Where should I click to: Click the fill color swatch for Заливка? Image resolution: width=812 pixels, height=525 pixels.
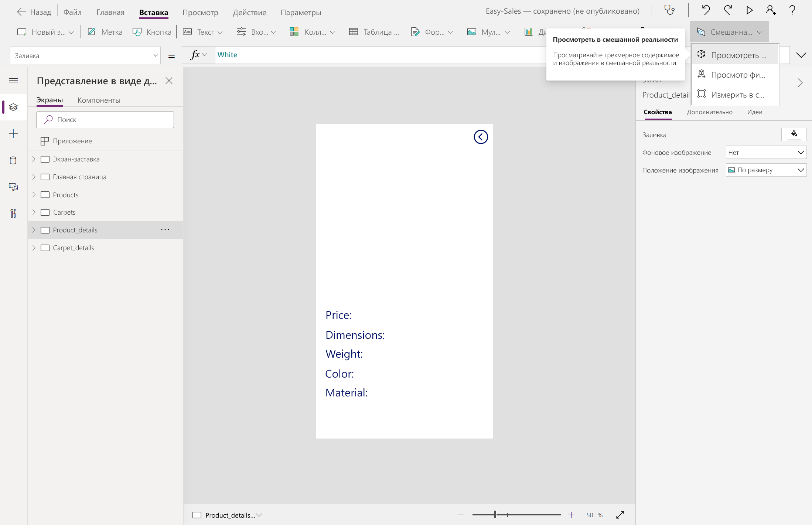794,134
